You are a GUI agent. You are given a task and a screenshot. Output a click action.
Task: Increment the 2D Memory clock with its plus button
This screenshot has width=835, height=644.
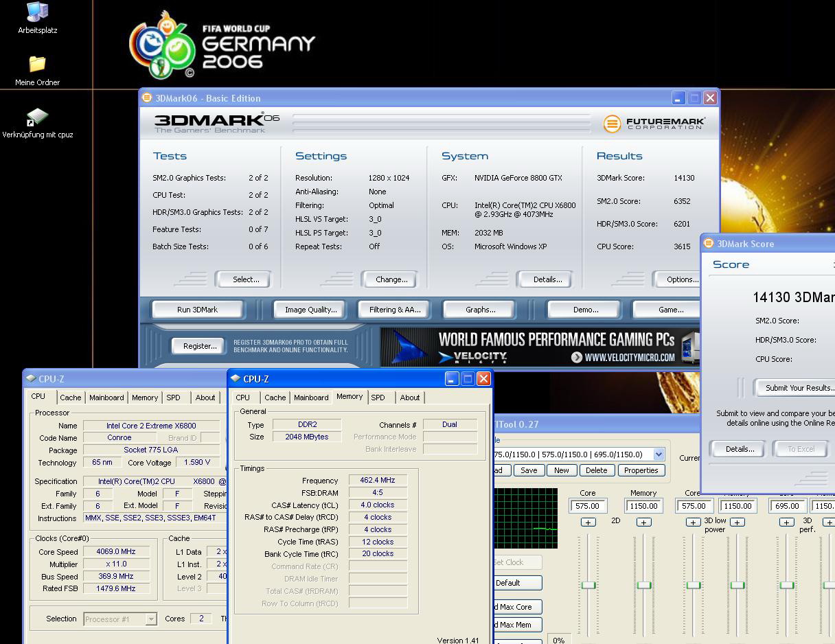coord(643,522)
